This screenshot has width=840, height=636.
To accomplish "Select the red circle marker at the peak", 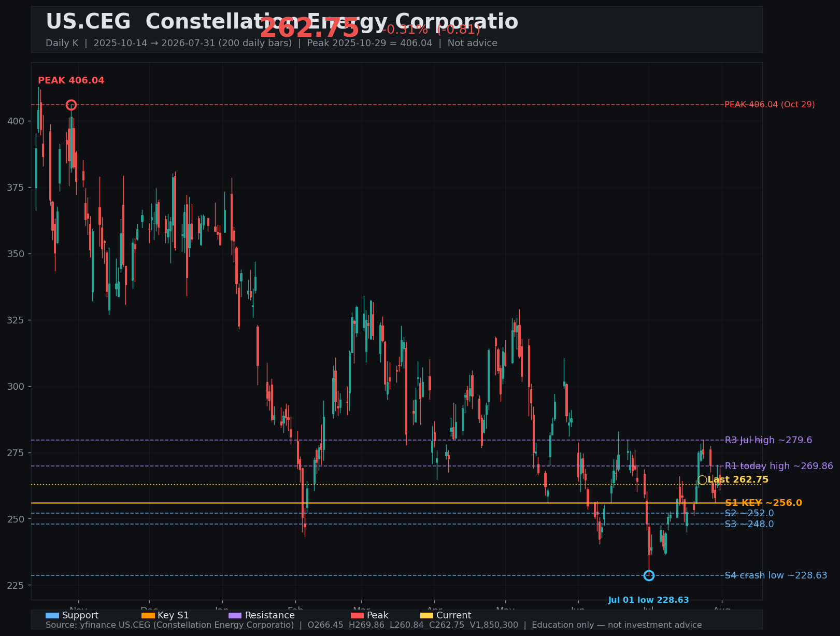I will [72, 105].
